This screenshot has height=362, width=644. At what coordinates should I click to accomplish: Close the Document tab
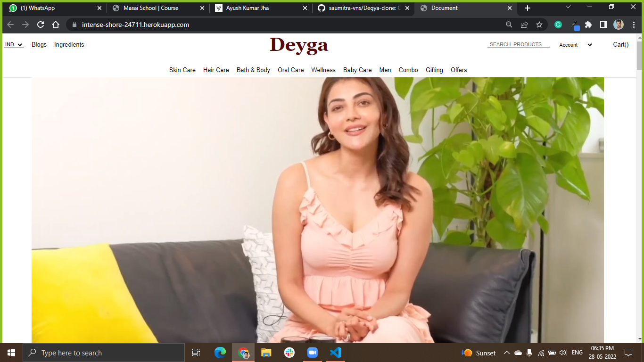pyautogui.click(x=510, y=8)
